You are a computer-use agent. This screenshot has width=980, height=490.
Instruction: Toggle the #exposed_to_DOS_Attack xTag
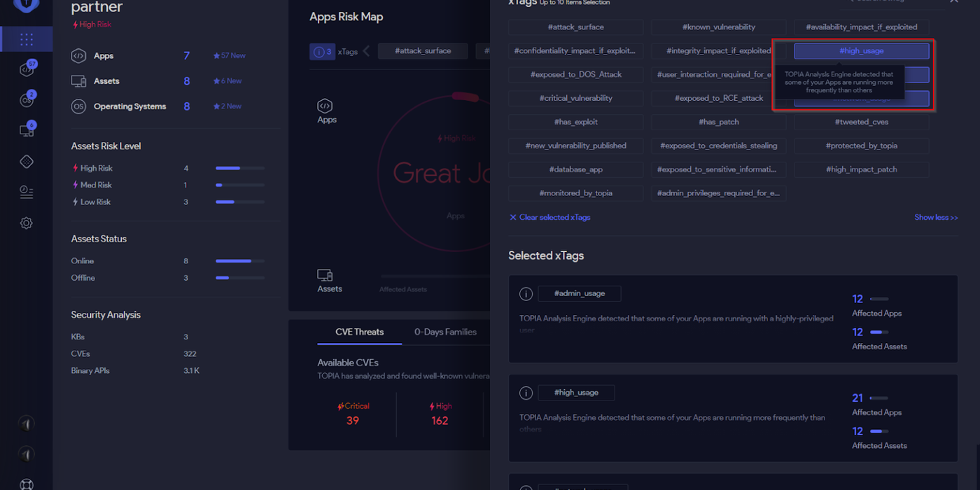point(575,75)
